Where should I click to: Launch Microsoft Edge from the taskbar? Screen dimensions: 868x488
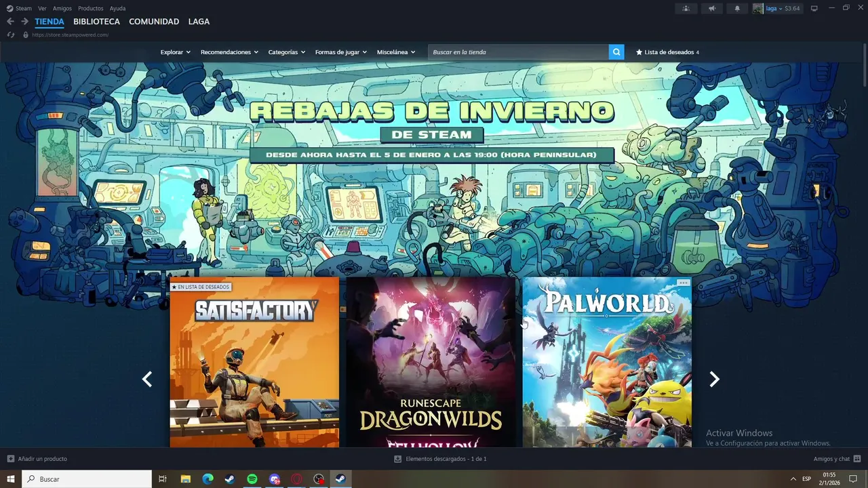(x=208, y=479)
